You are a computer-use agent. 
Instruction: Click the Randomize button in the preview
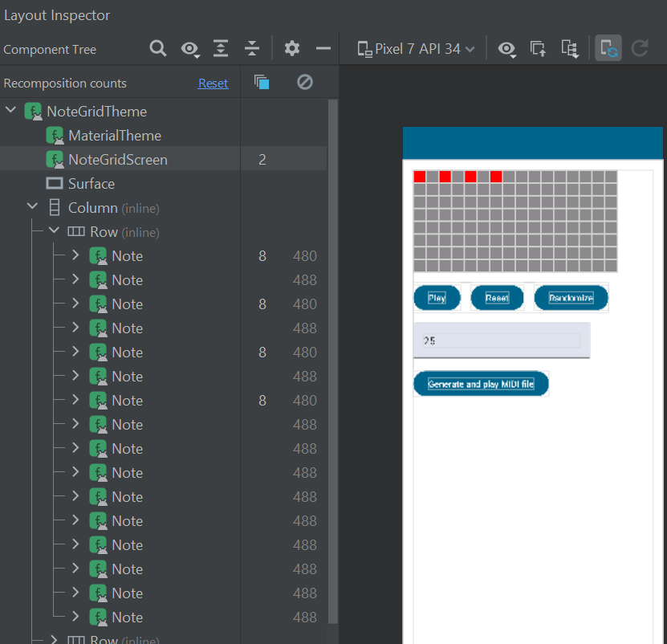(571, 298)
